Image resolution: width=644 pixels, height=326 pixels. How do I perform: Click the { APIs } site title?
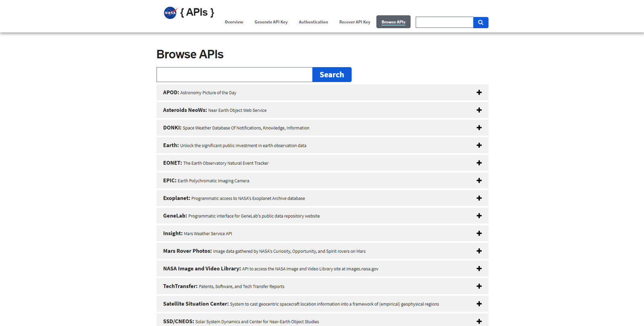tap(197, 12)
